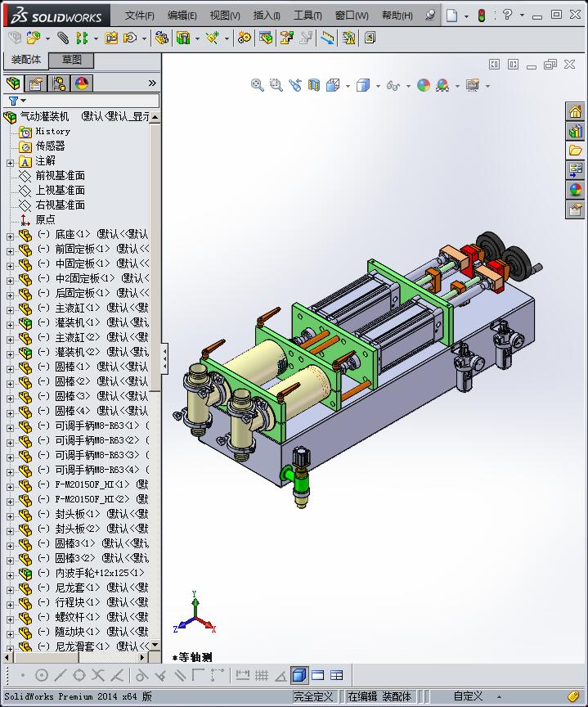Screen dimensions: 588x707
Task: Select the History item in the tree
Action: click(x=52, y=131)
